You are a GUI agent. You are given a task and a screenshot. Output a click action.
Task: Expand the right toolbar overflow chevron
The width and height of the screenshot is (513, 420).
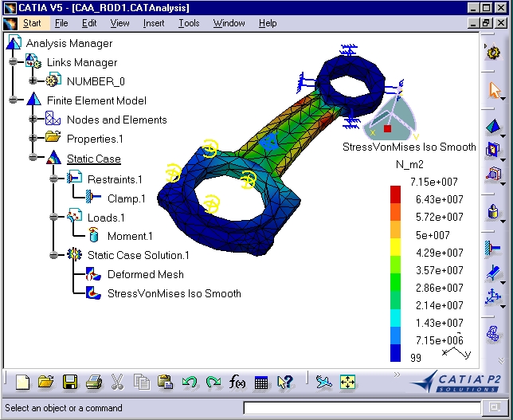click(501, 360)
